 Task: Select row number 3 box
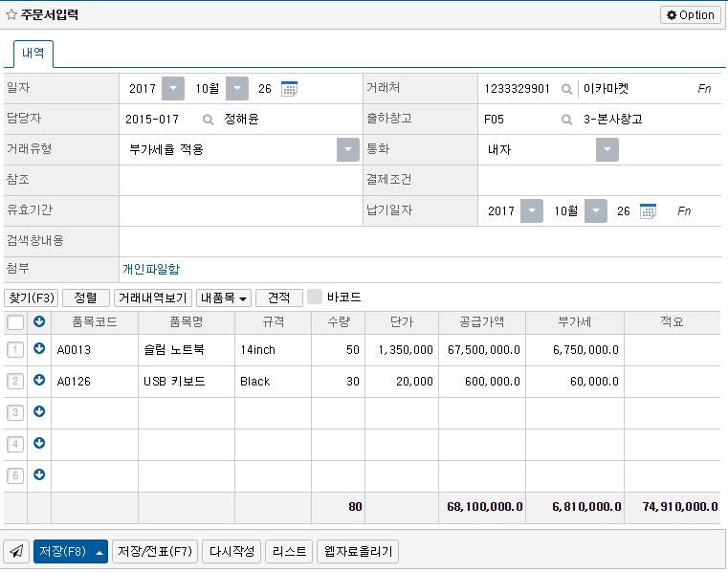[15, 413]
